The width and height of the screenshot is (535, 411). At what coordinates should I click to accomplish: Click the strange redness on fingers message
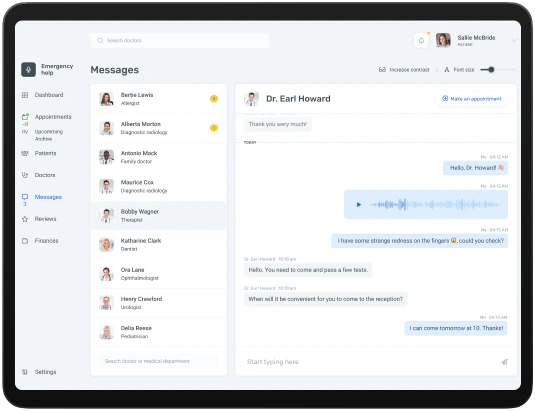coord(420,241)
